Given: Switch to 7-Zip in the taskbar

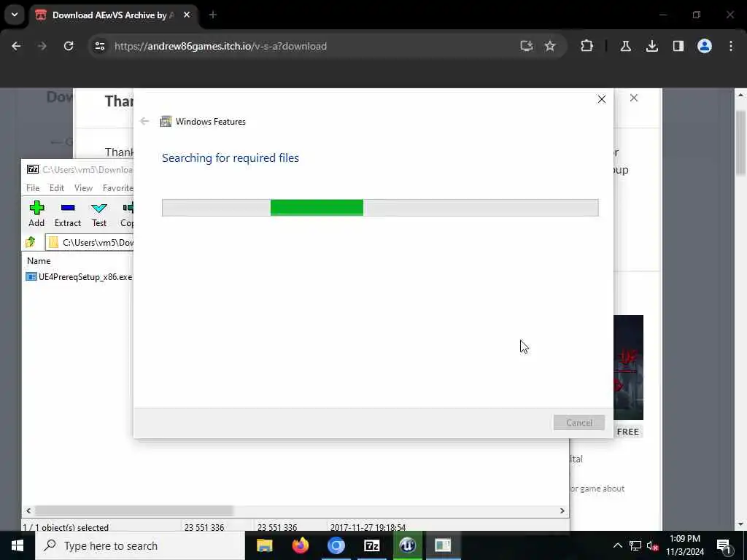Looking at the screenshot, I should point(371,545).
